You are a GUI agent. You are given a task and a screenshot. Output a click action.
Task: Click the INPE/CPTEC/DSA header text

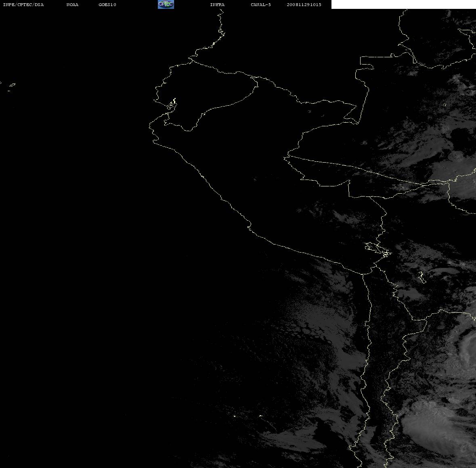(x=23, y=4)
